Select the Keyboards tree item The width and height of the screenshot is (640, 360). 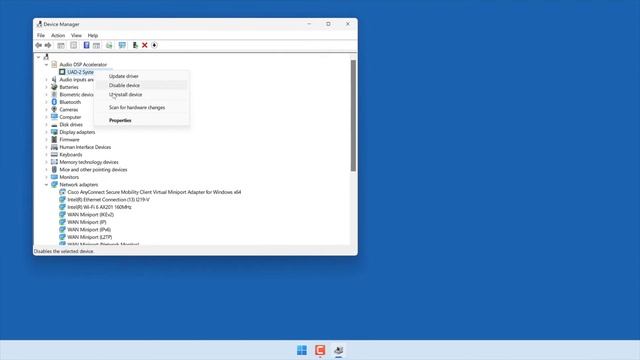tap(71, 155)
